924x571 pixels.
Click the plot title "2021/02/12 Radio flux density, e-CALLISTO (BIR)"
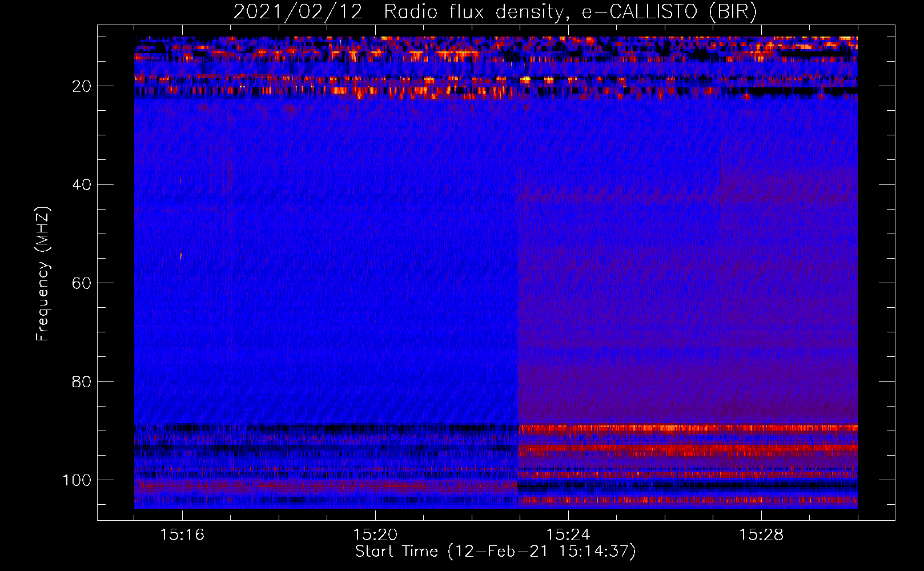[x=495, y=11]
